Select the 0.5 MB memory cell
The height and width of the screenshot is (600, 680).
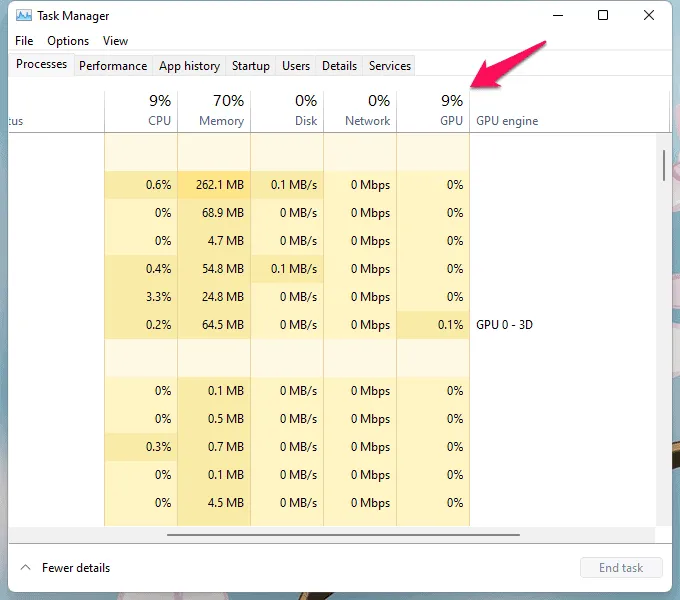pos(214,419)
